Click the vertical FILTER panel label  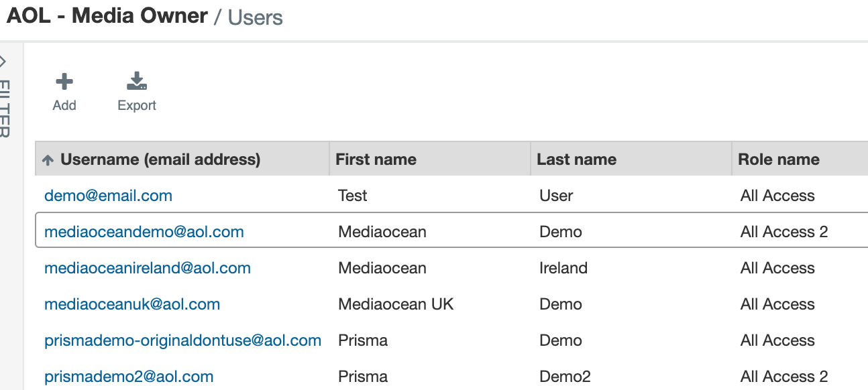[x=4, y=109]
